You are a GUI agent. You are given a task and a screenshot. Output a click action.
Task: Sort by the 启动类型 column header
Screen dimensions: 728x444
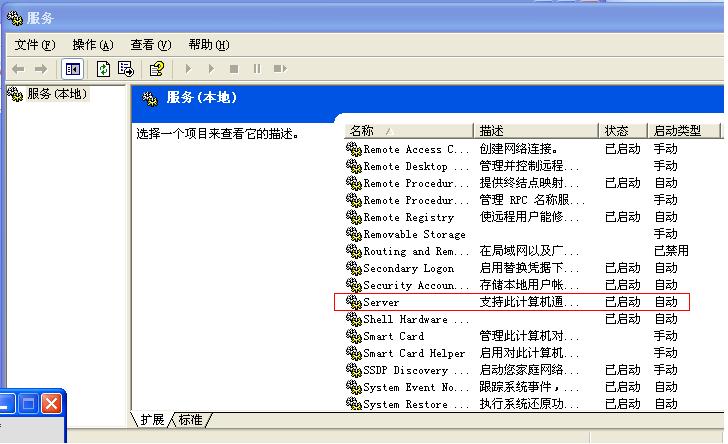point(683,131)
